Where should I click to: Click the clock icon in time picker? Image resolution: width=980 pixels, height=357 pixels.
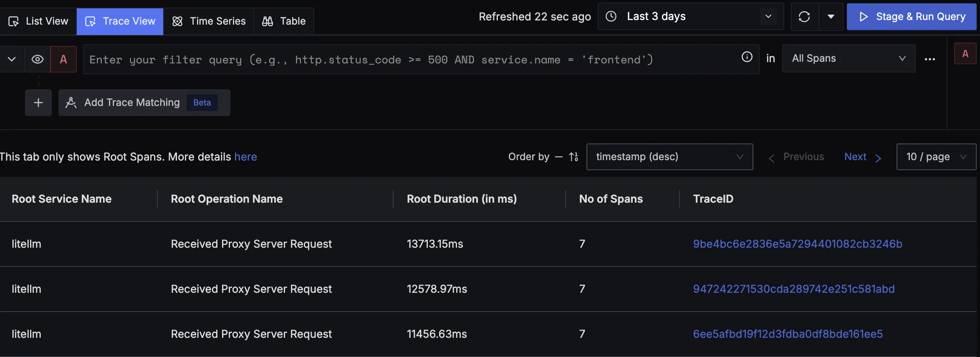(x=611, y=17)
